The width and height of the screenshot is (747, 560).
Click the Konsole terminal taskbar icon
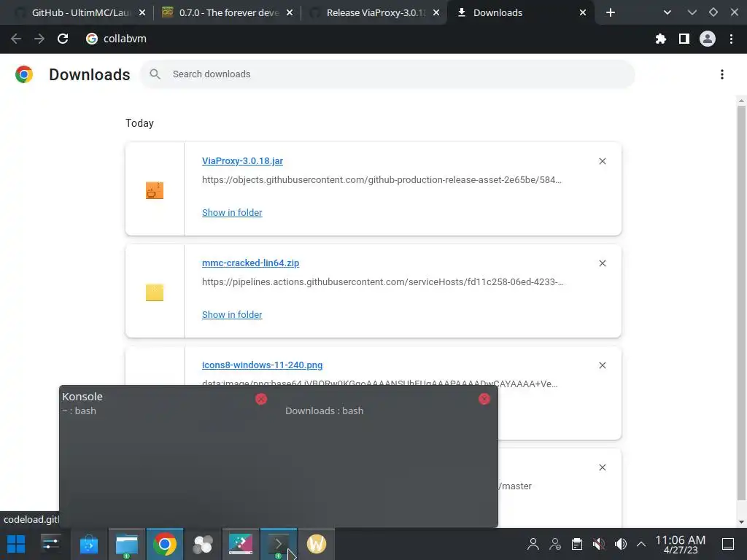pos(279,544)
